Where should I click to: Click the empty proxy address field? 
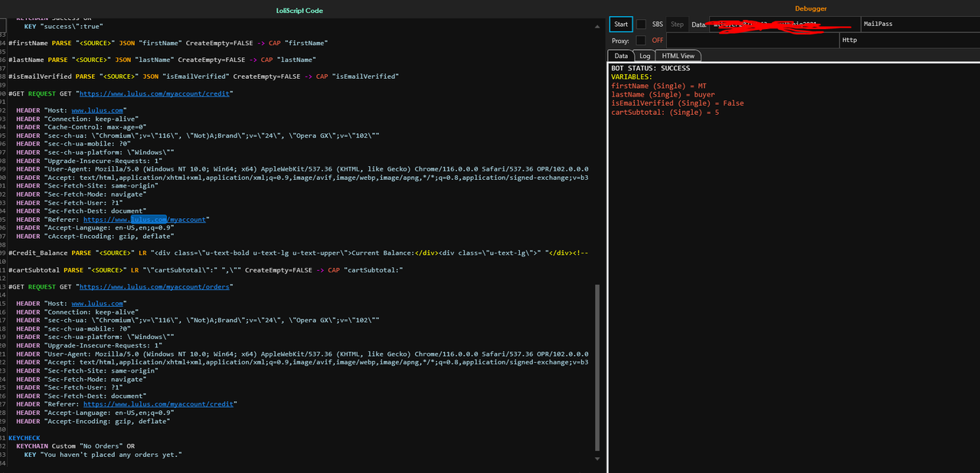752,41
